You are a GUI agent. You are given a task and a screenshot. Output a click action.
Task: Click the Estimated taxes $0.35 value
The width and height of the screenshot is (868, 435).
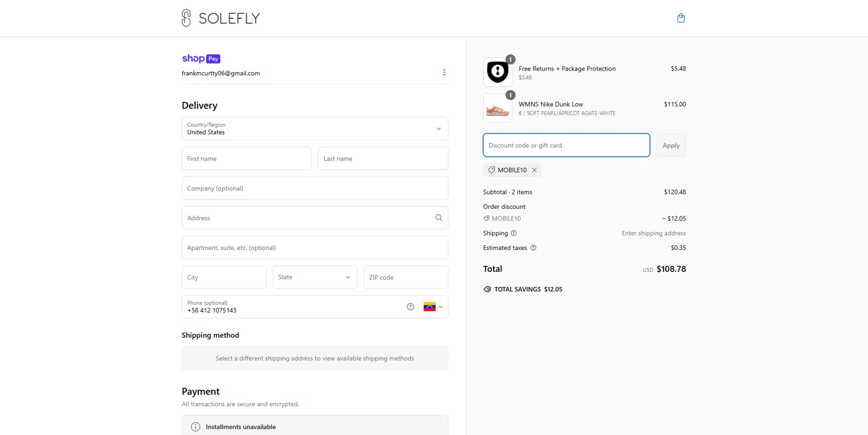tap(678, 248)
